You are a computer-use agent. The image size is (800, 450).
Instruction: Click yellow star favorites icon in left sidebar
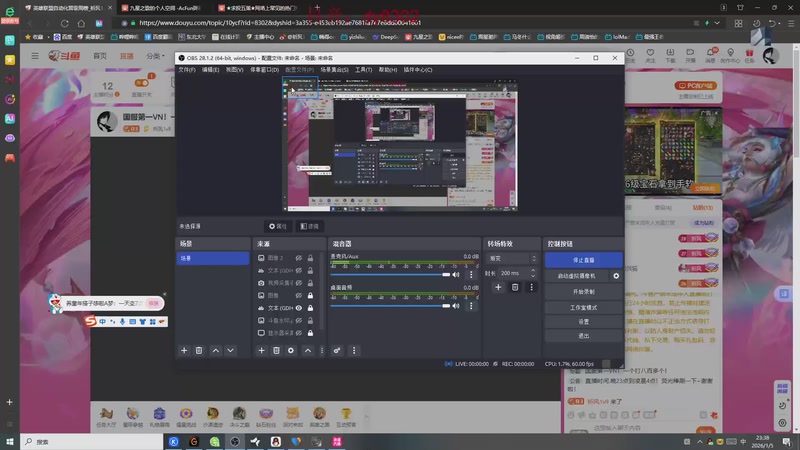(10, 60)
